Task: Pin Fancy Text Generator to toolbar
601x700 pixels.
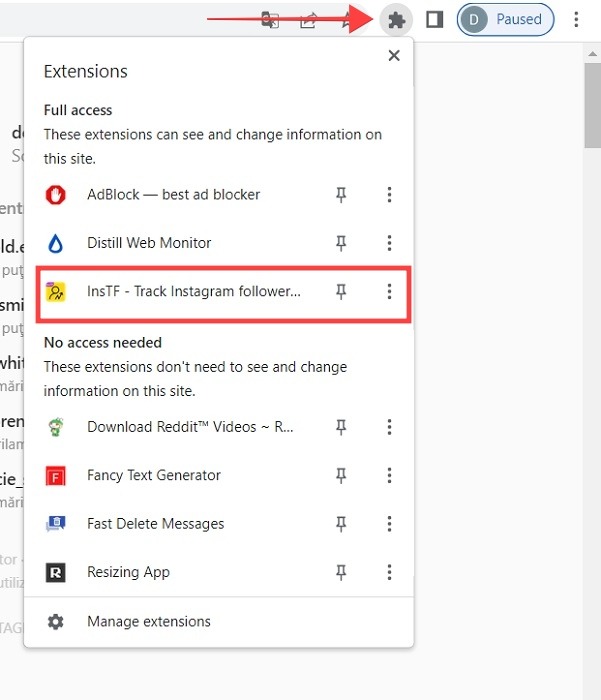Action: click(x=341, y=475)
